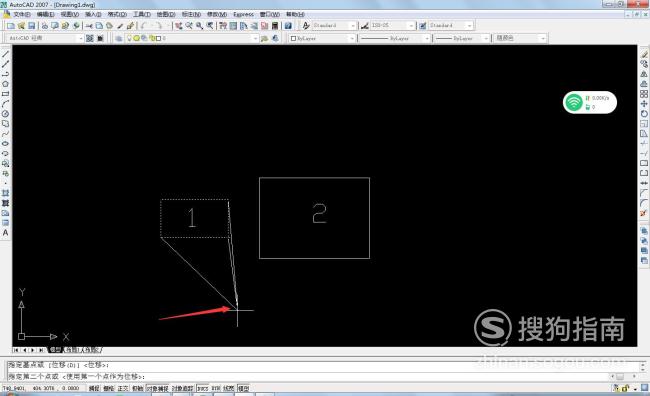
Task: Select the Spline draw tool
Action: click(x=5, y=134)
